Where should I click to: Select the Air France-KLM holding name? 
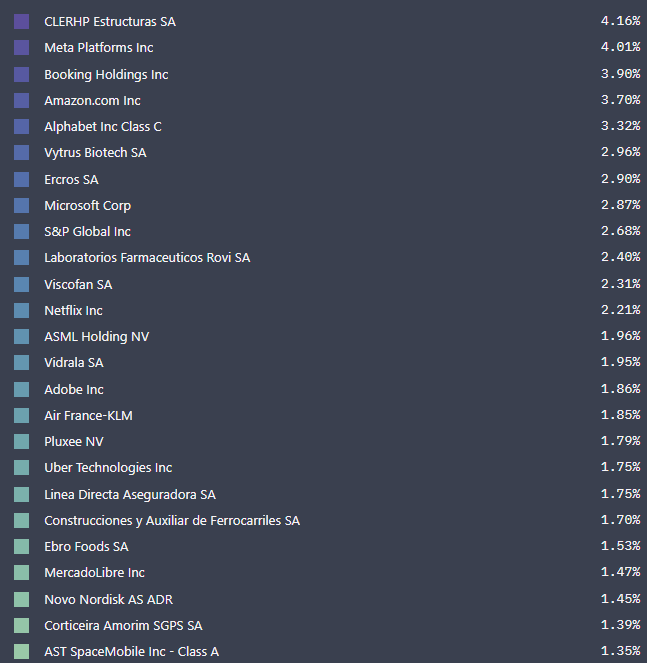[88, 416]
